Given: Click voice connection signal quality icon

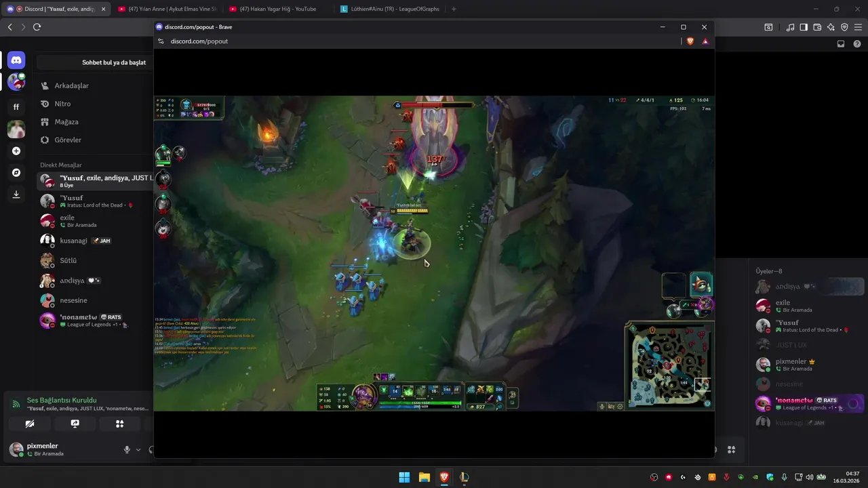Looking at the screenshot, I should (x=16, y=404).
